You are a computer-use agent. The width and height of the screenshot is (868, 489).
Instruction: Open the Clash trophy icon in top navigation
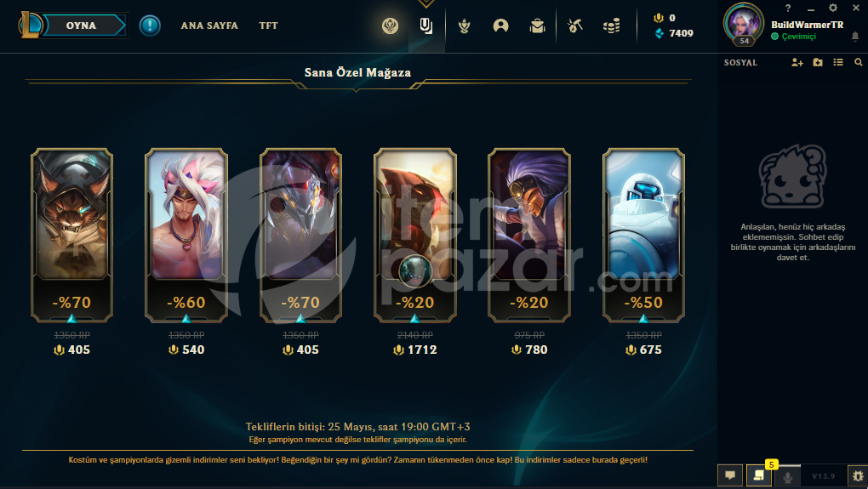click(464, 26)
